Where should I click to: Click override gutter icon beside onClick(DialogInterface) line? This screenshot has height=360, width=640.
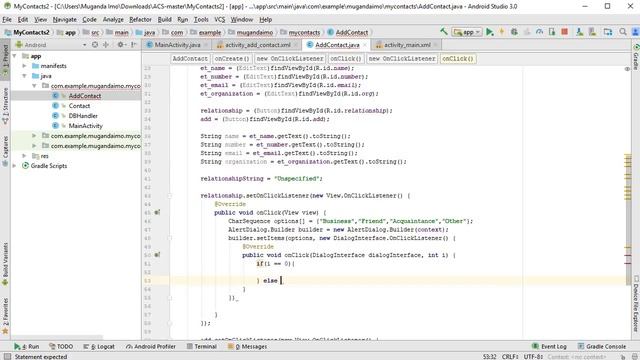pos(157,255)
